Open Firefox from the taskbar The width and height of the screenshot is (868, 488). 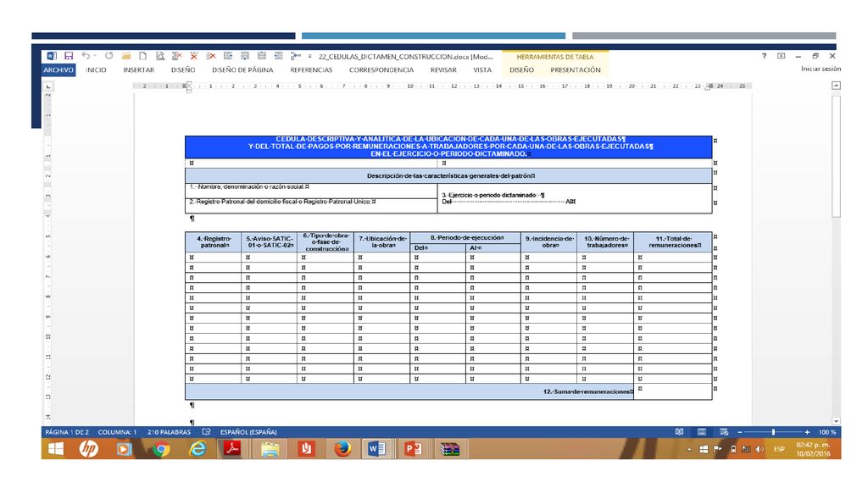click(x=342, y=449)
